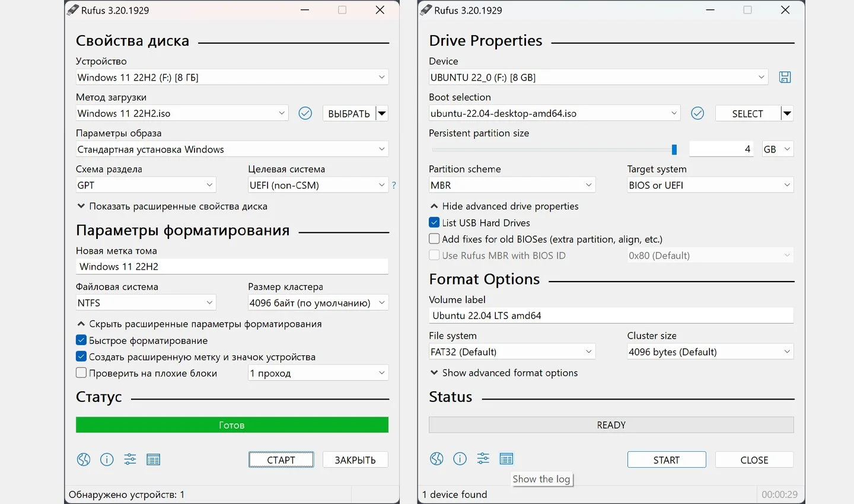854x504 pixels.
Task: Collapse Hide advanced drive properties
Action: point(504,206)
